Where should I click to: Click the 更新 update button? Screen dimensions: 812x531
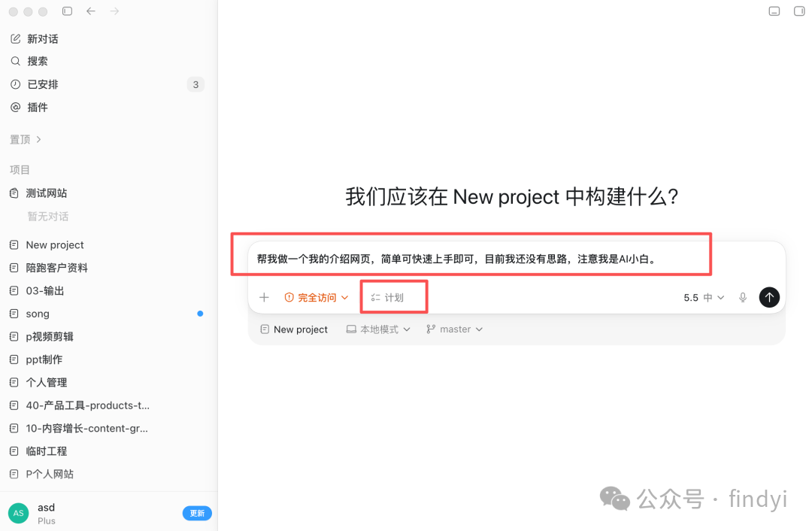[197, 513]
